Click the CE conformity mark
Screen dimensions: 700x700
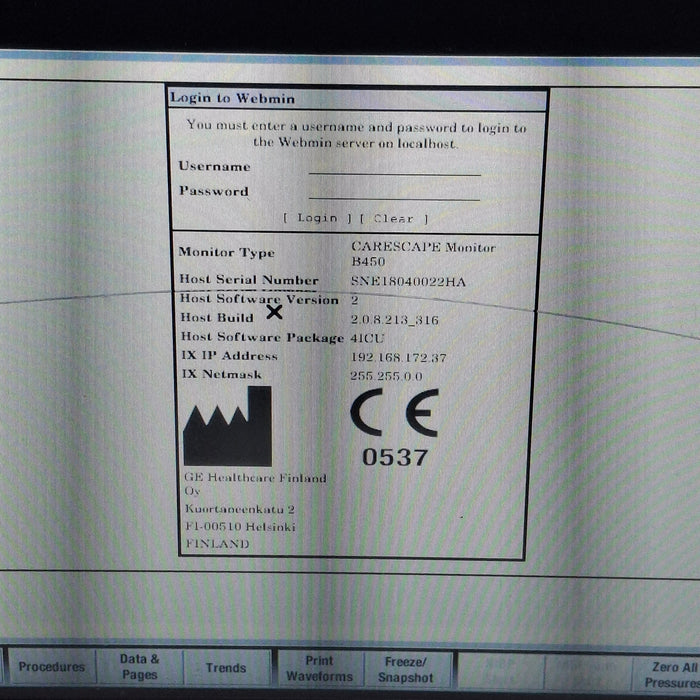[395, 412]
